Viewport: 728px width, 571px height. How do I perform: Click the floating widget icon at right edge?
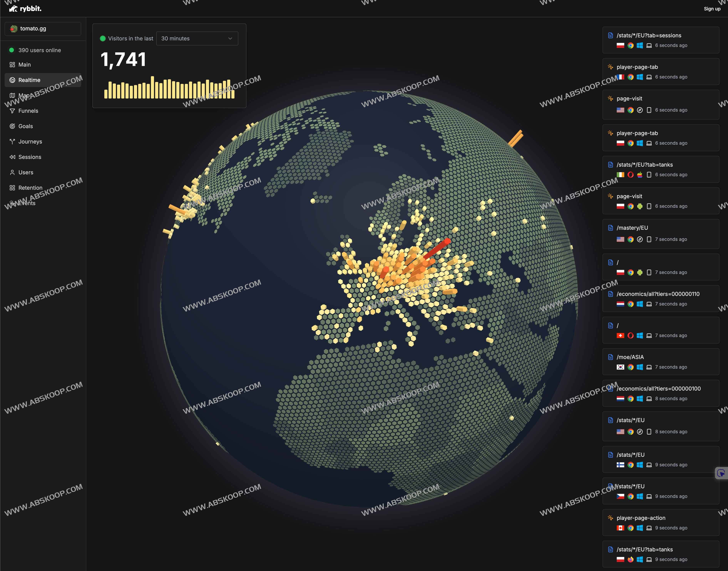[x=721, y=473]
